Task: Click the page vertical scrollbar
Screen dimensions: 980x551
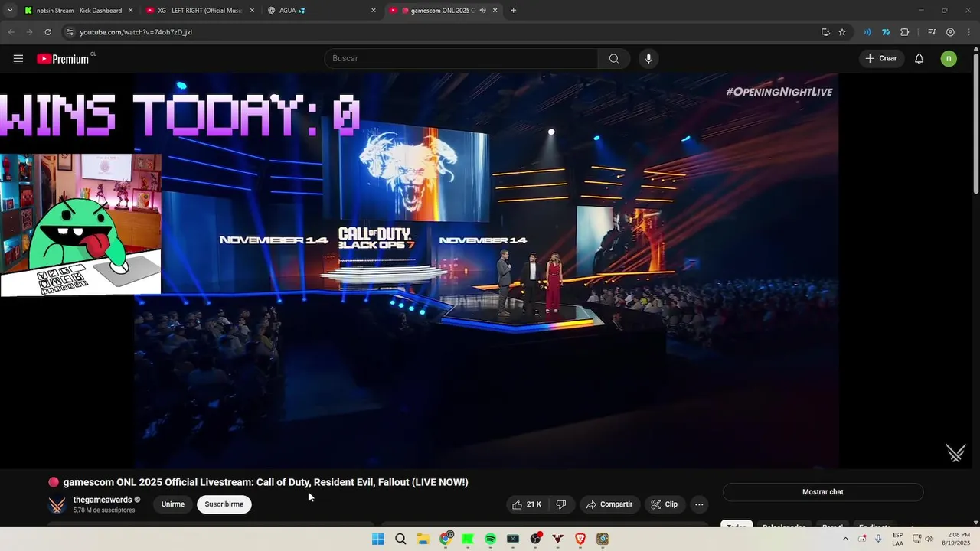Action: (x=975, y=122)
